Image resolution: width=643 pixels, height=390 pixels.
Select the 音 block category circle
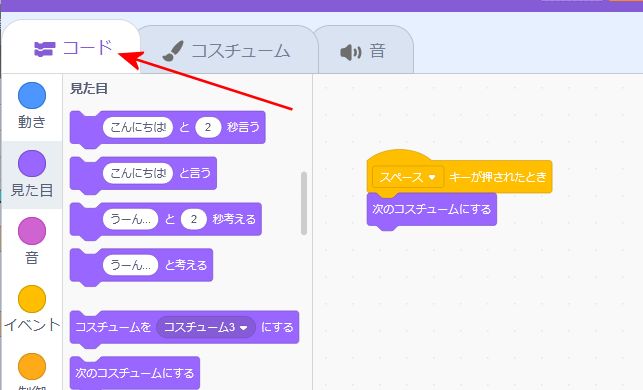[x=32, y=231]
